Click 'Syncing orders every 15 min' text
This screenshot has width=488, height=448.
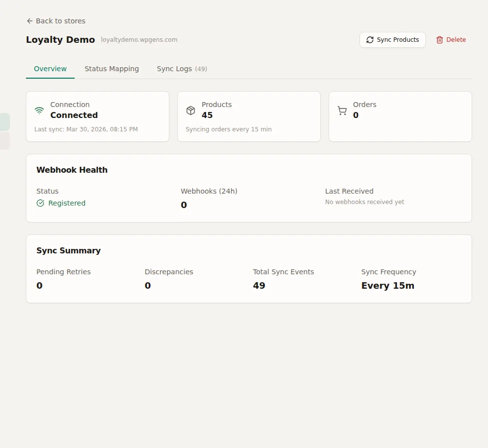pos(229,129)
